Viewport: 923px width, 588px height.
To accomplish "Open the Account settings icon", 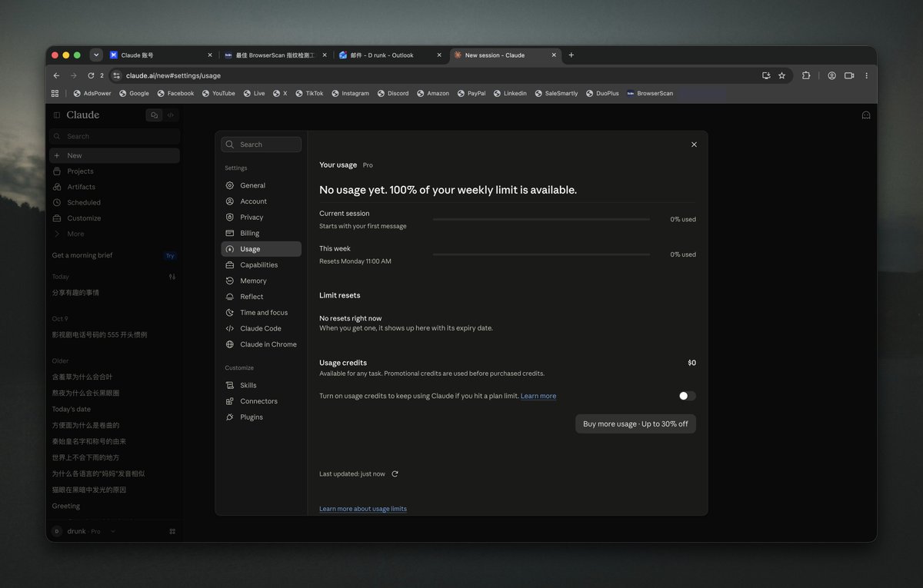I will tap(230, 201).
